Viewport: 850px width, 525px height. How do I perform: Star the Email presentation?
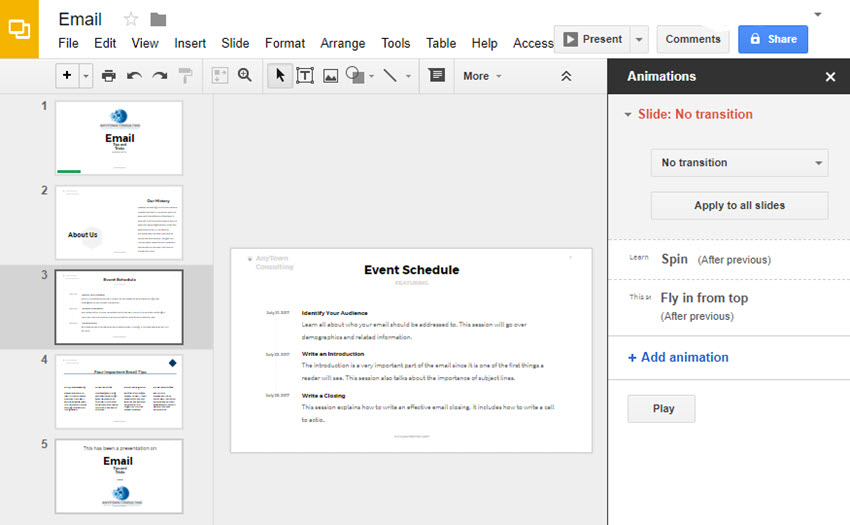(131, 20)
